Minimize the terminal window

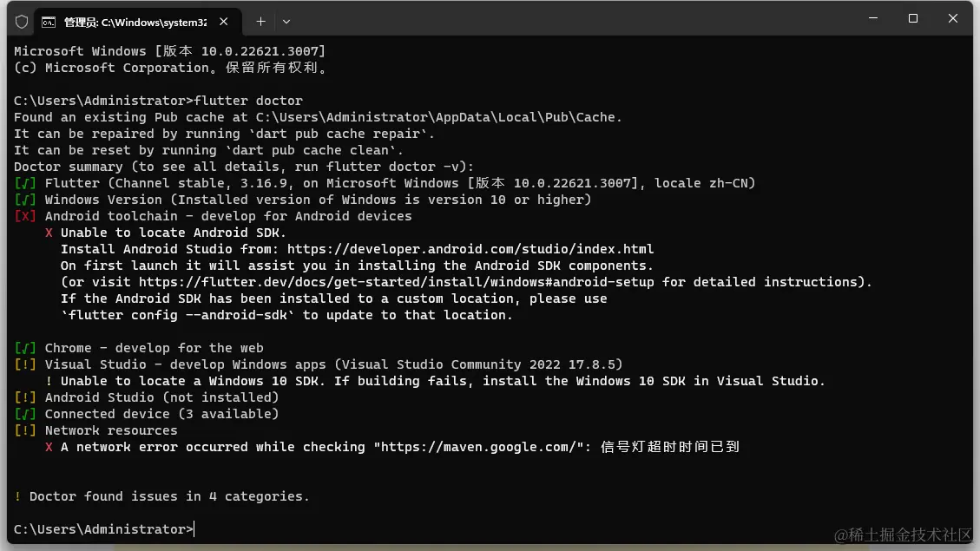tap(872, 18)
